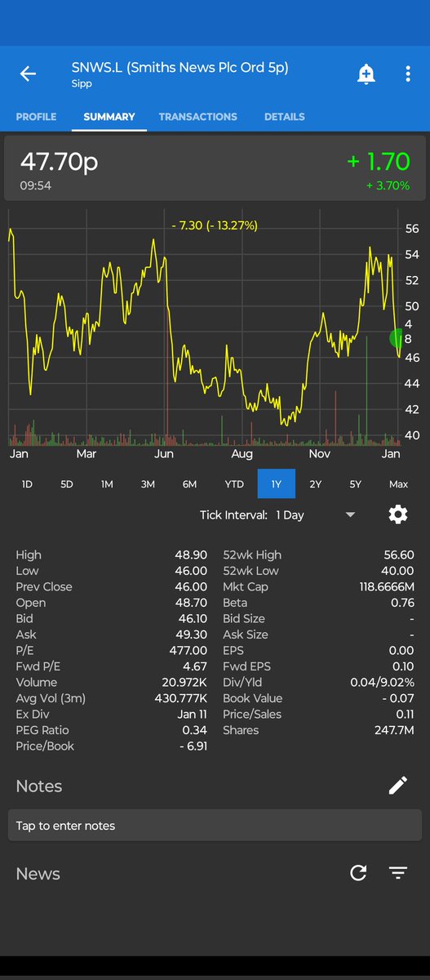Viewport: 430px width, 980px height.
Task: Click the Fwd P/E value 4.67
Action: (195, 666)
